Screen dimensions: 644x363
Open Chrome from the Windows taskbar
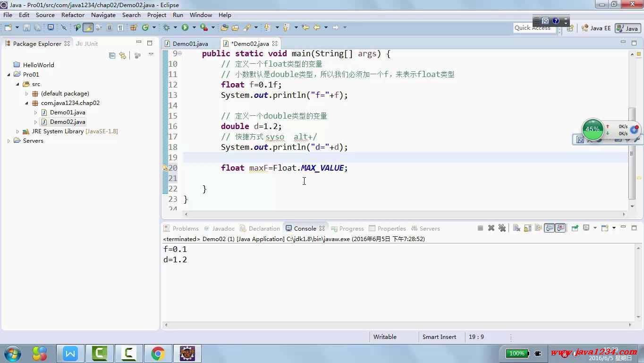coord(158,353)
